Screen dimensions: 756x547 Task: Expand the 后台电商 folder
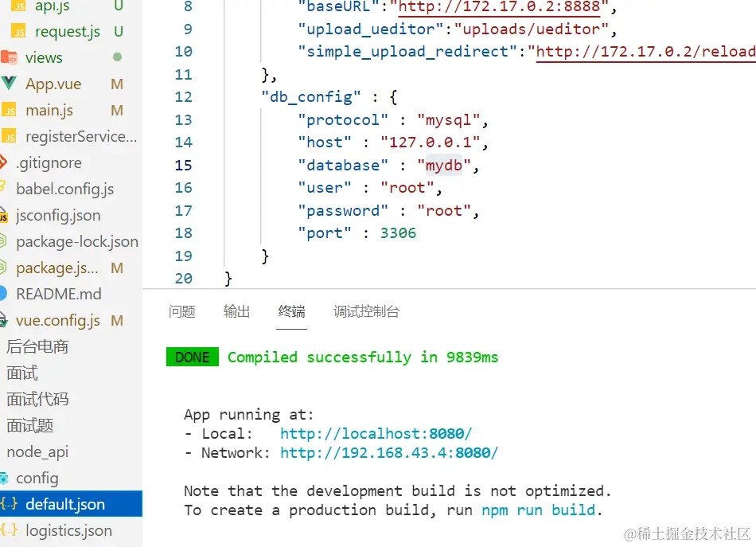click(x=37, y=347)
